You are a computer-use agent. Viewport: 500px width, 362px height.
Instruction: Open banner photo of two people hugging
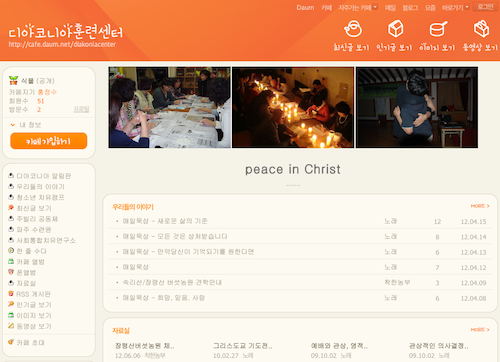tap(417, 107)
